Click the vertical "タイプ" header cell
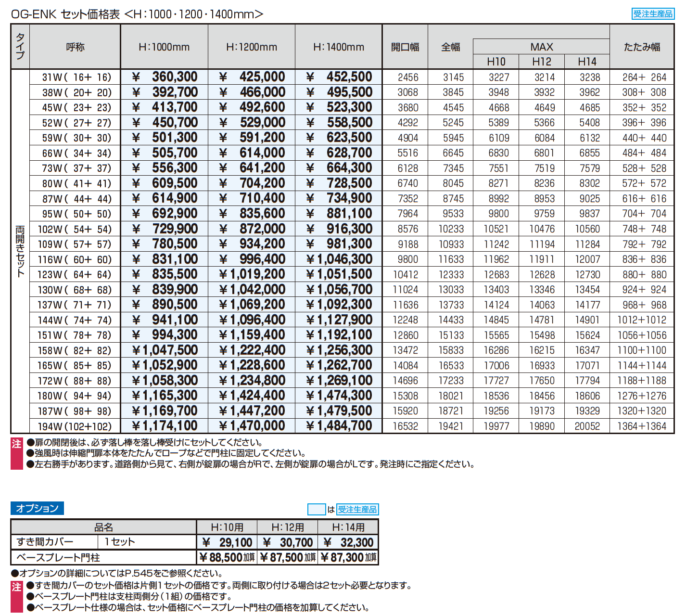This screenshot has height=616, width=686. 20,46
